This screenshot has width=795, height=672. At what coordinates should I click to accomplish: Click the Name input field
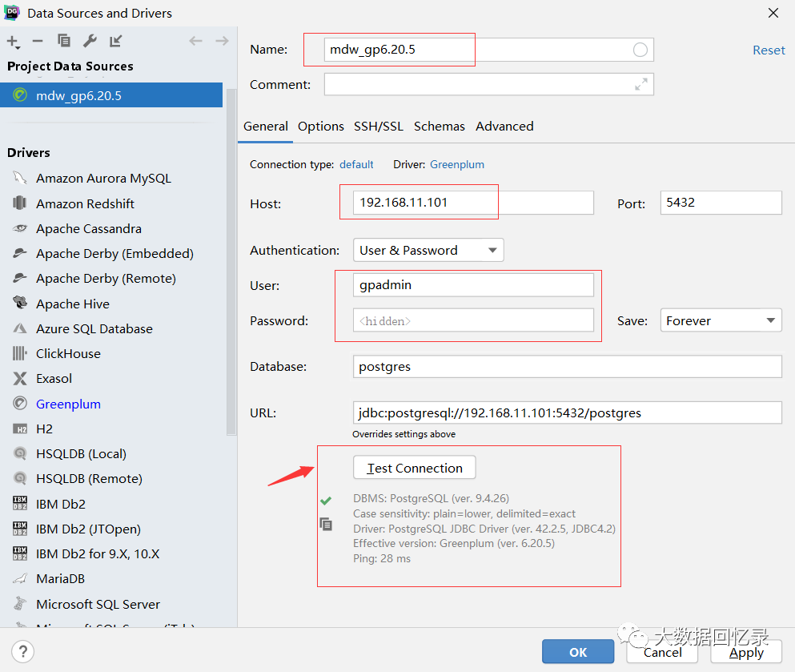click(488, 50)
